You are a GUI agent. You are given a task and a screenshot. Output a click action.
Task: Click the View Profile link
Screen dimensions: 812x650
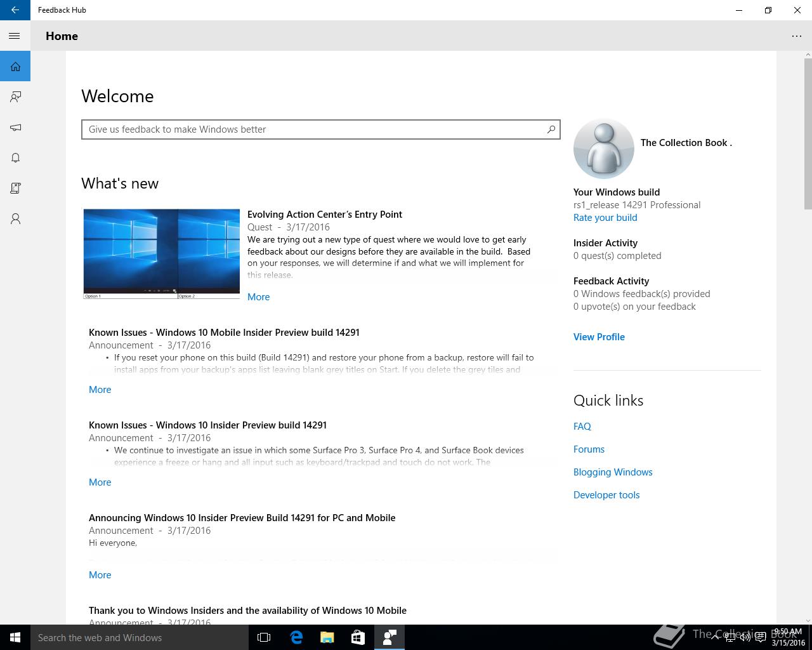pos(599,337)
